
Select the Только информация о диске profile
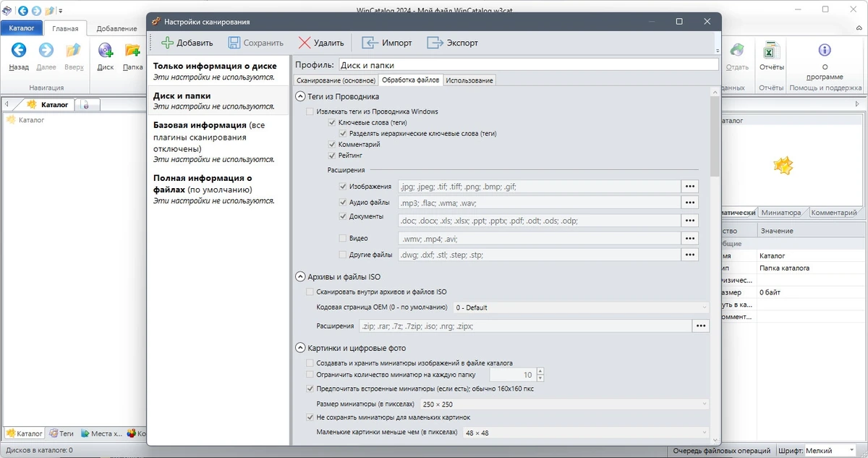pos(218,71)
